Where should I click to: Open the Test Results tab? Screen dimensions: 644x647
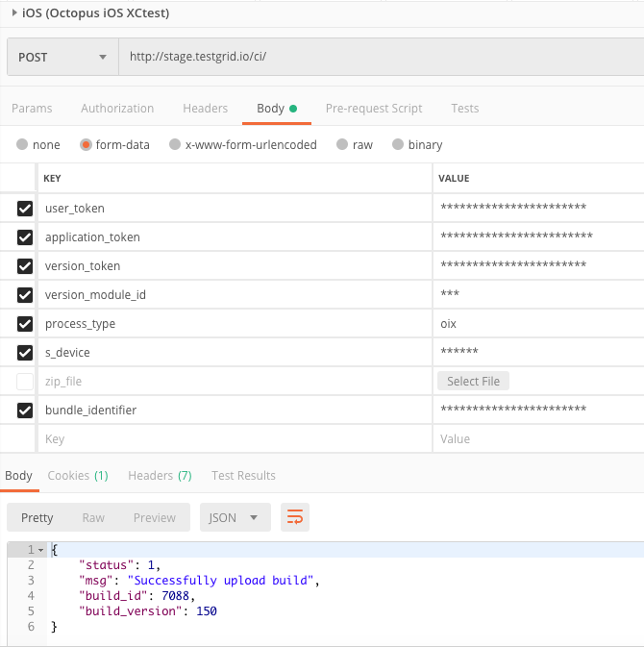pos(243,476)
